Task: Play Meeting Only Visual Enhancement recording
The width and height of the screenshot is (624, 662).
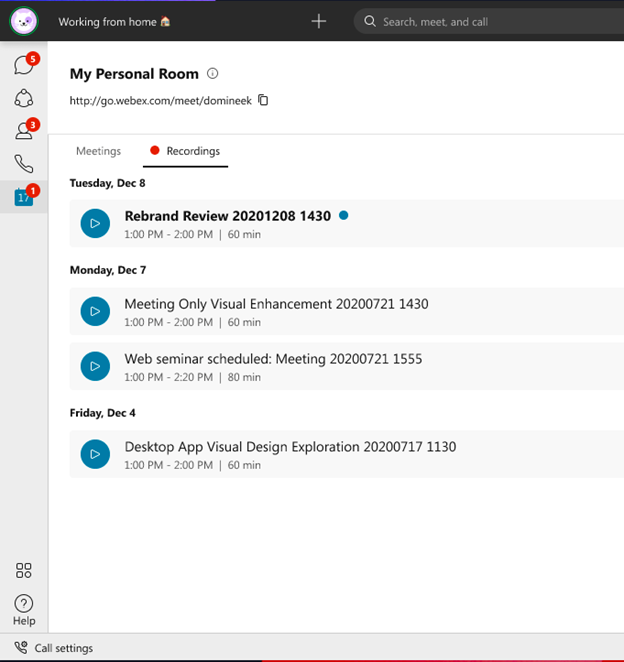Action: 95,312
